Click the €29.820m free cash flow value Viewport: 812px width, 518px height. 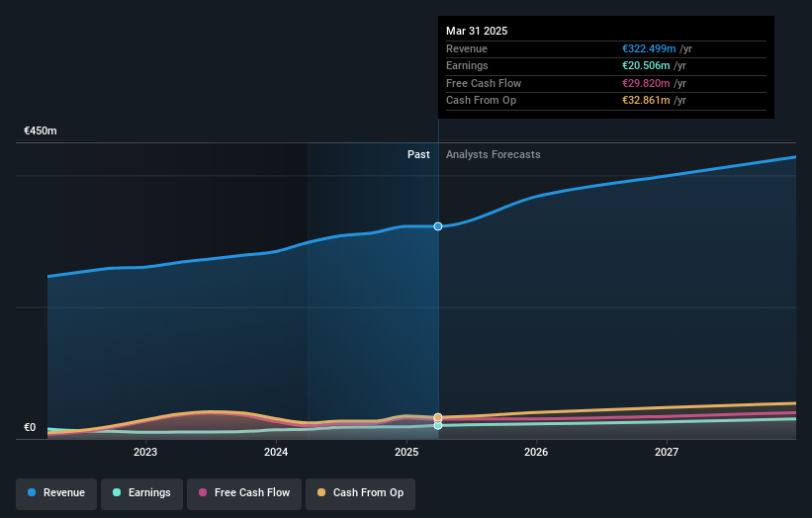point(646,83)
